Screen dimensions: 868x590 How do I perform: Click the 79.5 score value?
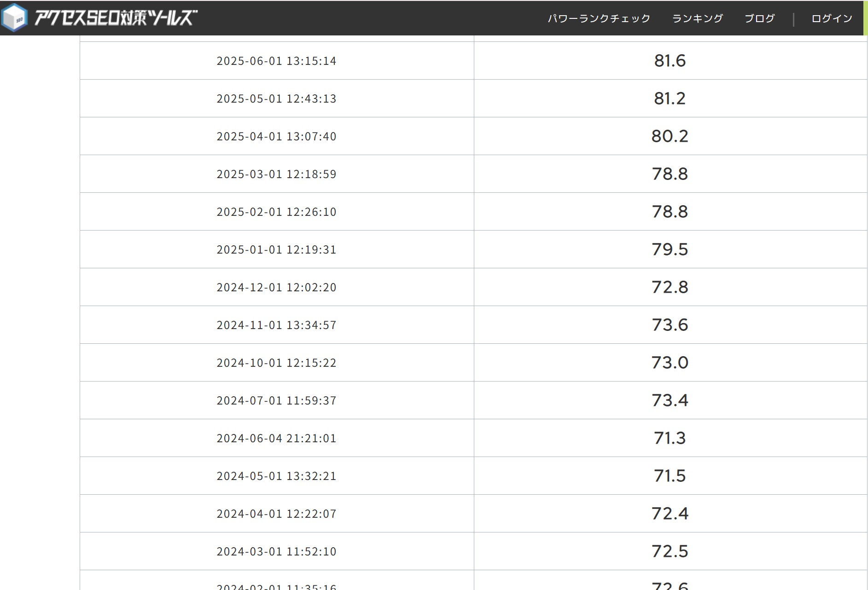point(670,249)
